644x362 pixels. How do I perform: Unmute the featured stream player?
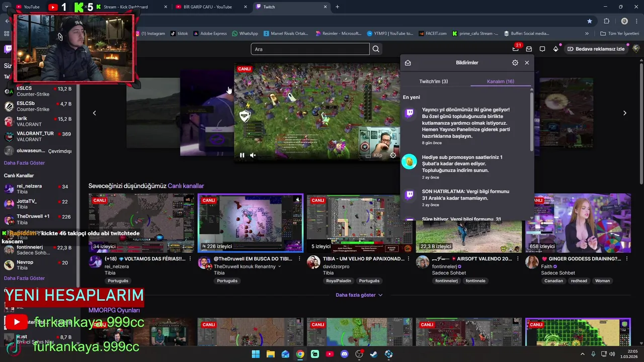253,155
